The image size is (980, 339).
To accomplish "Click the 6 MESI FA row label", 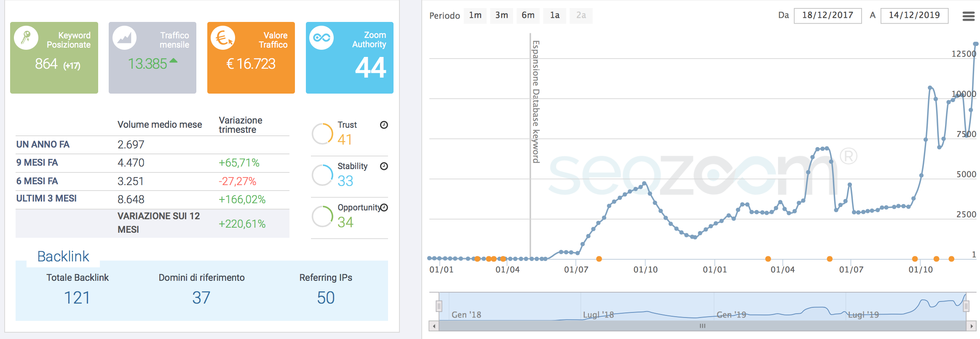I will tap(37, 181).
